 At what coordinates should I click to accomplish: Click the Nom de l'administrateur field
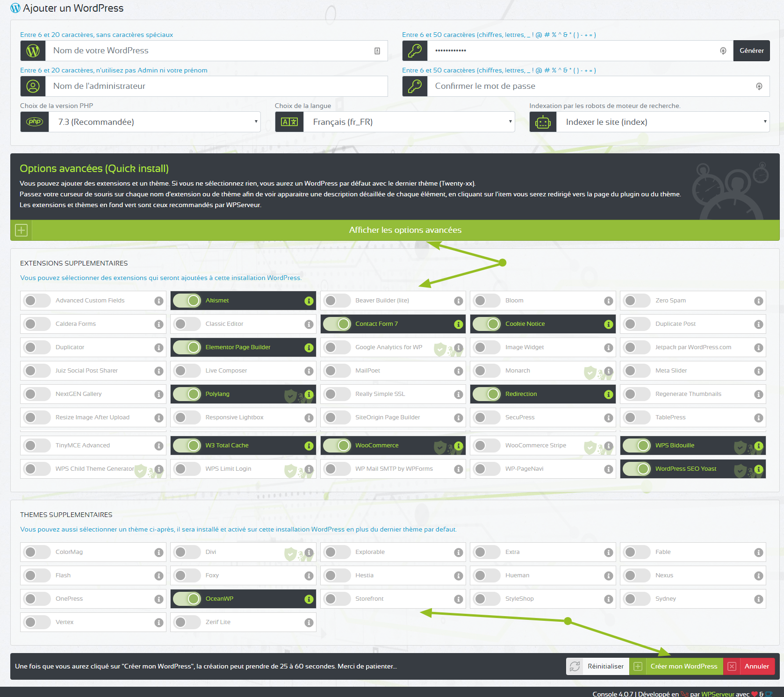click(216, 86)
